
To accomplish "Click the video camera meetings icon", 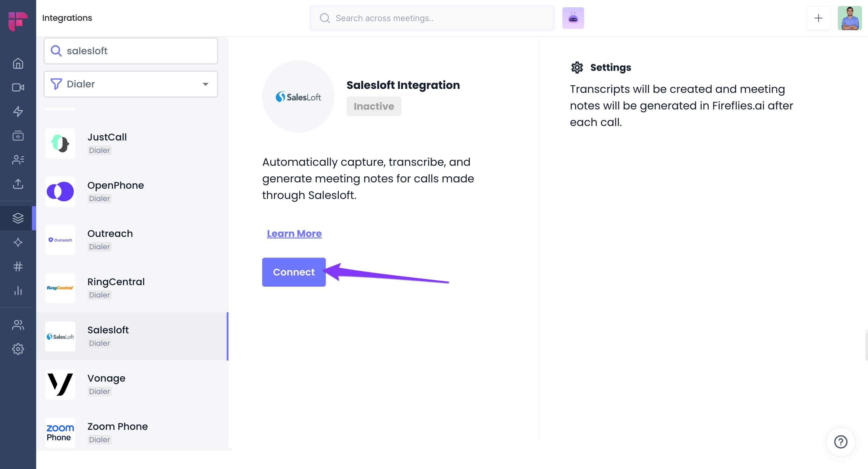I will (18, 88).
